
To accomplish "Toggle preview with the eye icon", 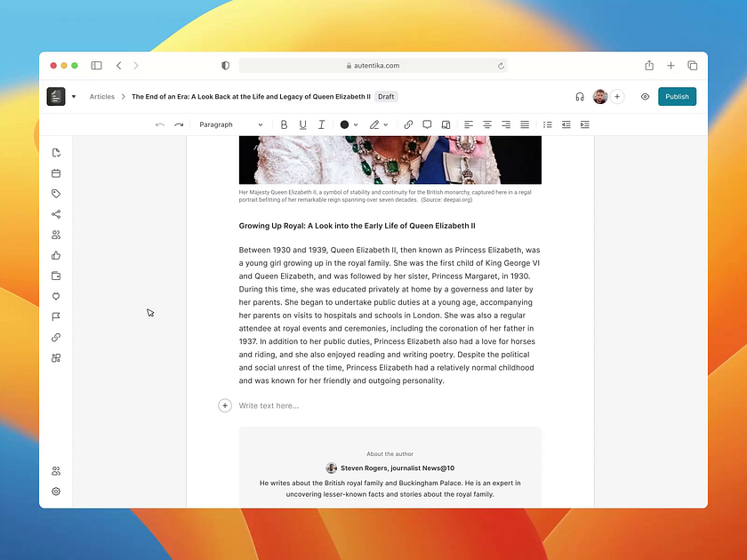I will [645, 97].
